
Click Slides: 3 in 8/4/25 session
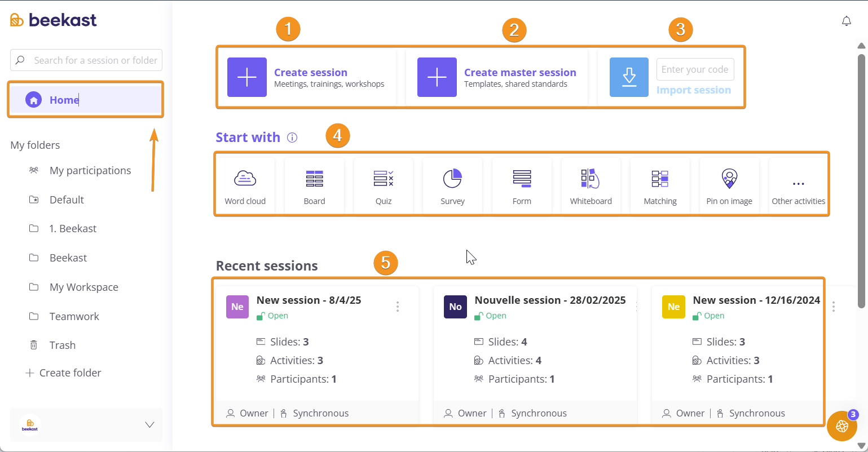pos(283,342)
